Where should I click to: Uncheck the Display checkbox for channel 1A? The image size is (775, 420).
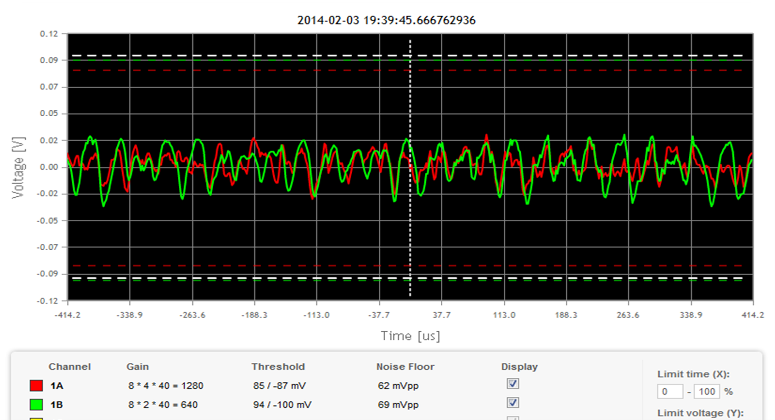pyautogui.click(x=513, y=384)
